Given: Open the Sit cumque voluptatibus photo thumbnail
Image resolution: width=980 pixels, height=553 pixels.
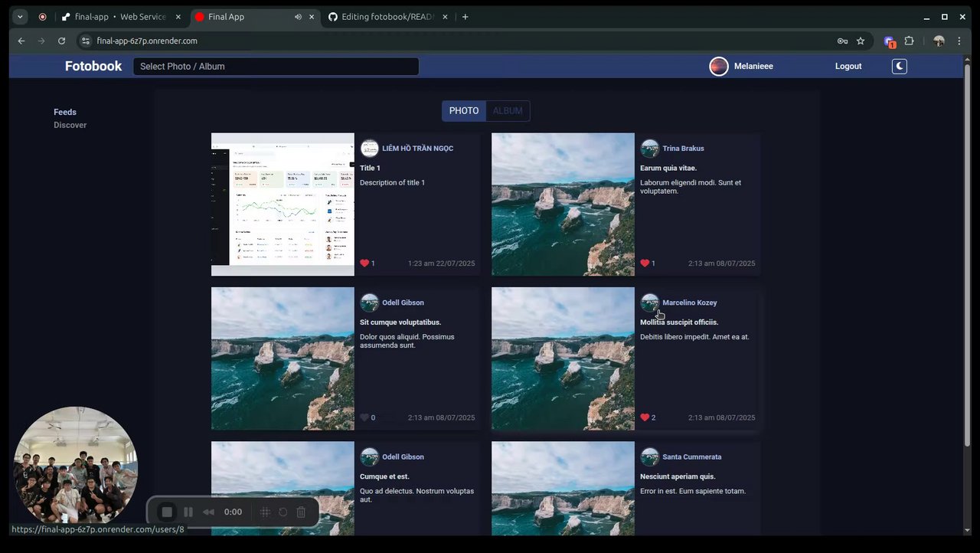Looking at the screenshot, I should coord(283,358).
